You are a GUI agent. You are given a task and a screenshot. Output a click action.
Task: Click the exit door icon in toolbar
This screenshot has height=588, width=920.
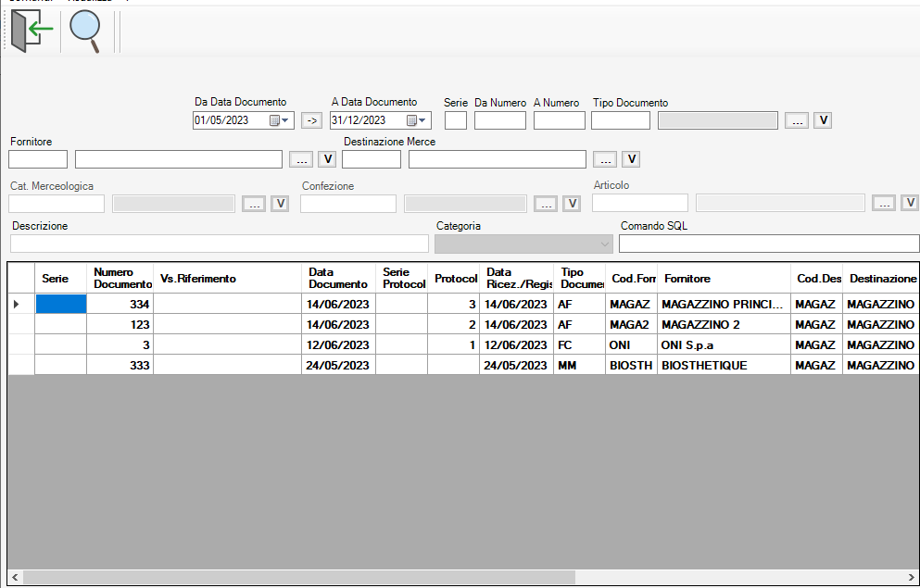[32, 31]
